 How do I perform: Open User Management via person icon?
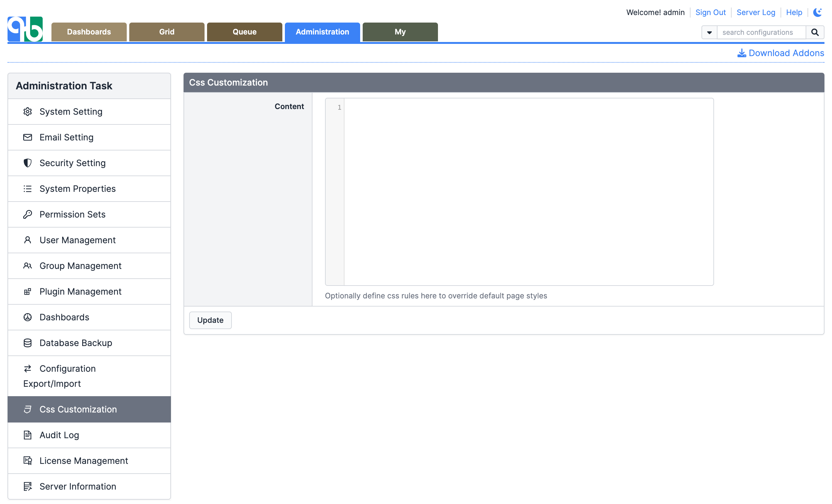point(27,240)
